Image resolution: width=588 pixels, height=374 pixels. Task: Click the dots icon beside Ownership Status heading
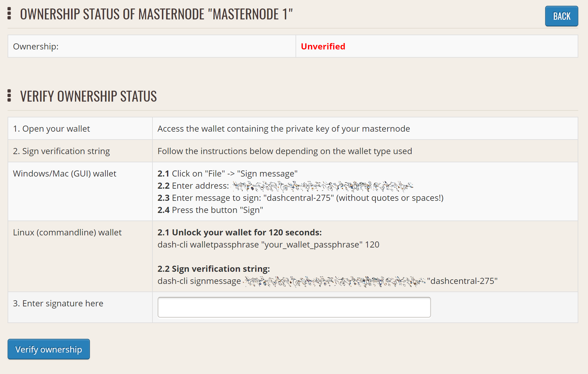[x=9, y=14]
